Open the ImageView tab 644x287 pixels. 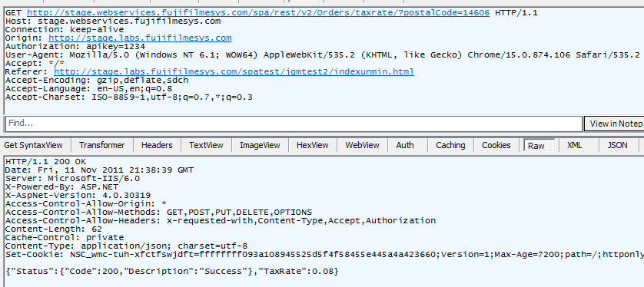[260, 145]
